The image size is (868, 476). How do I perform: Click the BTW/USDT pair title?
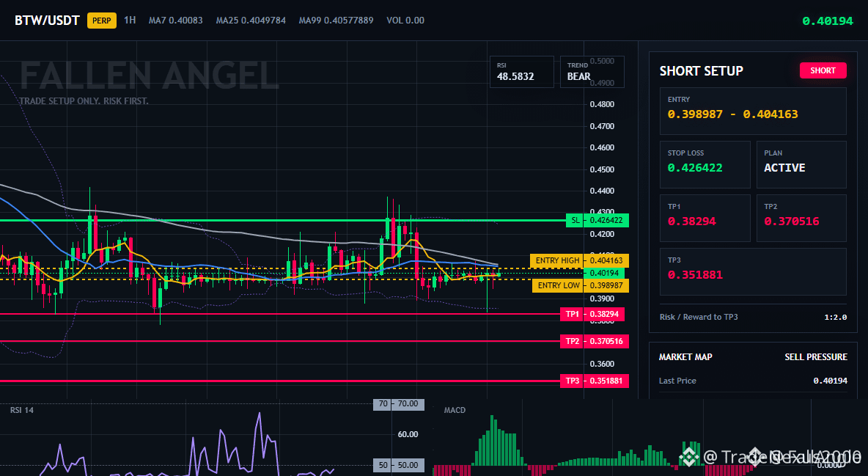coord(47,21)
